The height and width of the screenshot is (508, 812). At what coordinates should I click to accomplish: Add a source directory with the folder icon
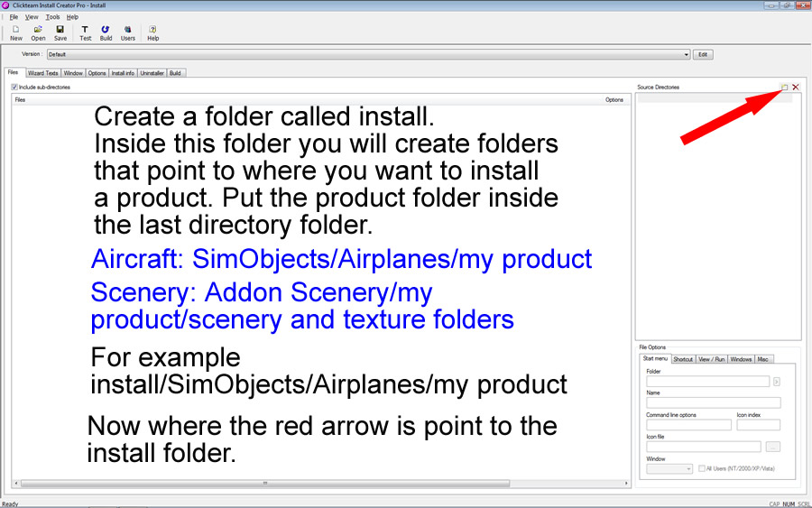[784, 88]
